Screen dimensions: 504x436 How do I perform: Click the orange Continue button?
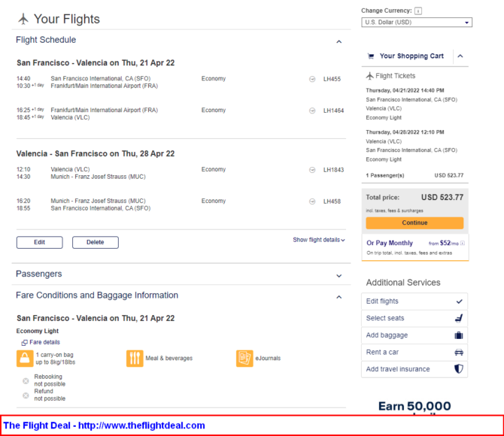click(x=414, y=223)
